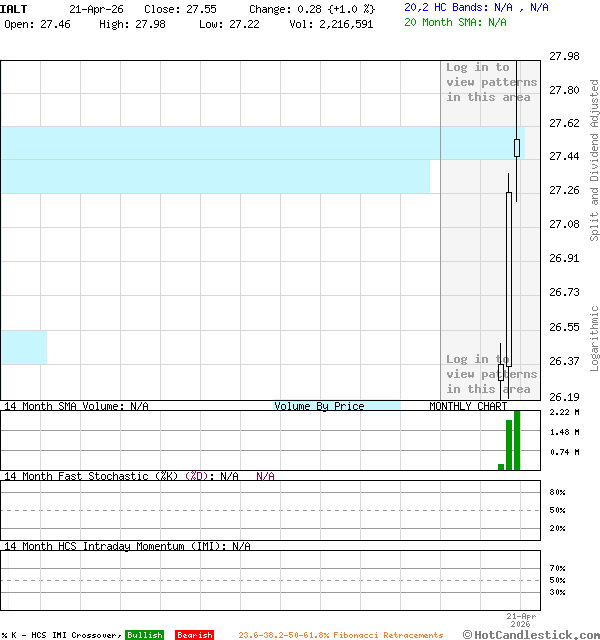Click the Fibonacci Retracements legend text

(341, 635)
